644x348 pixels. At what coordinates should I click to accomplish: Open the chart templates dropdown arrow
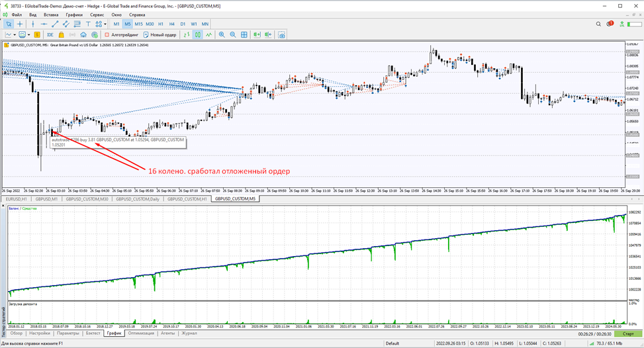click(x=28, y=35)
